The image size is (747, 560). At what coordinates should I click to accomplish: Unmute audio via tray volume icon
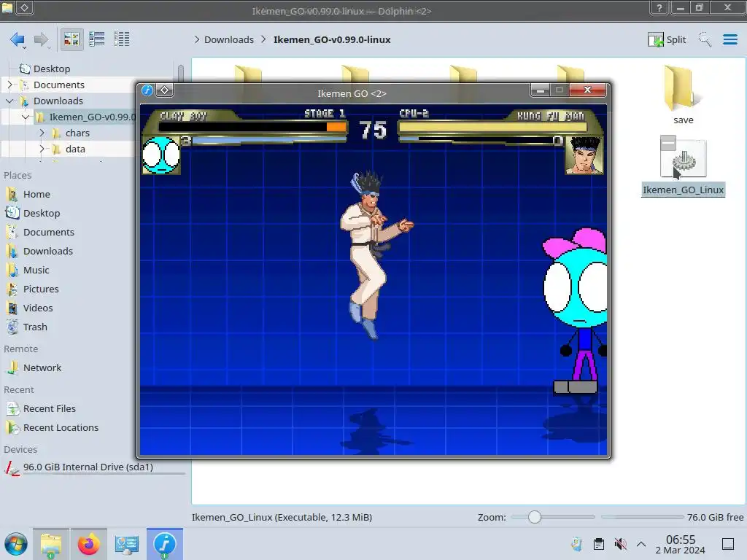tap(620, 544)
